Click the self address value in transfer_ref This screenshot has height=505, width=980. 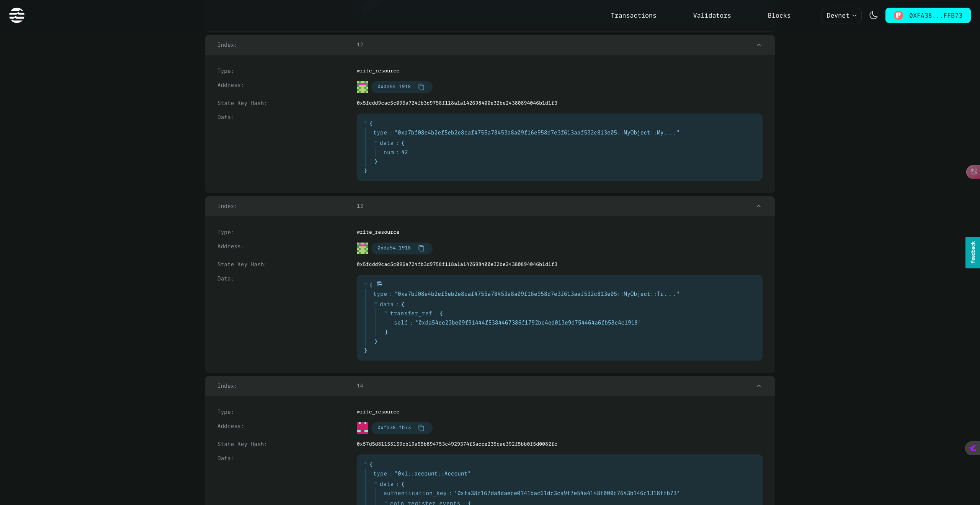pos(528,323)
